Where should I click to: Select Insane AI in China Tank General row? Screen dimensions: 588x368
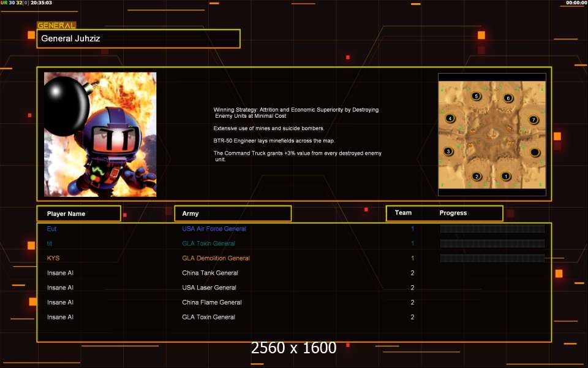click(x=61, y=273)
